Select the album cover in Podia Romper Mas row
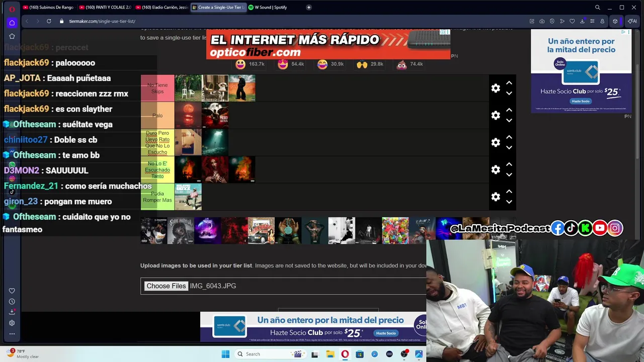This screenshot has height=362, width=644. (188, 197)
